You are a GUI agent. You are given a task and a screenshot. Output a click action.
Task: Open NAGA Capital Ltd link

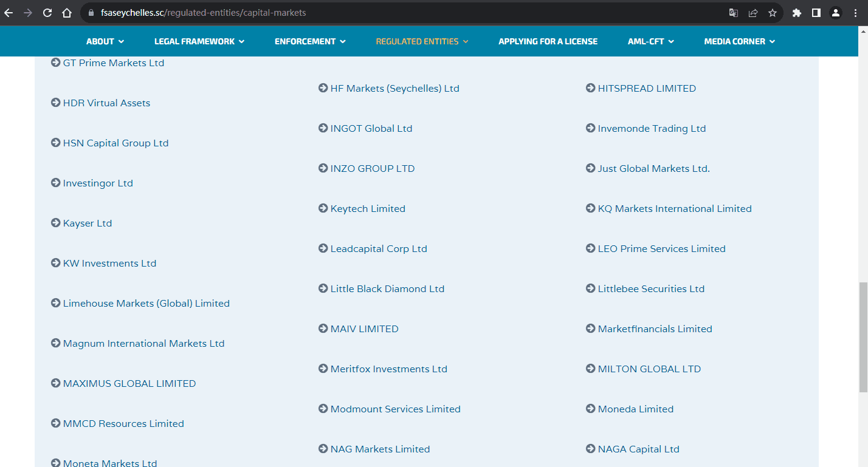coord(639,449)
